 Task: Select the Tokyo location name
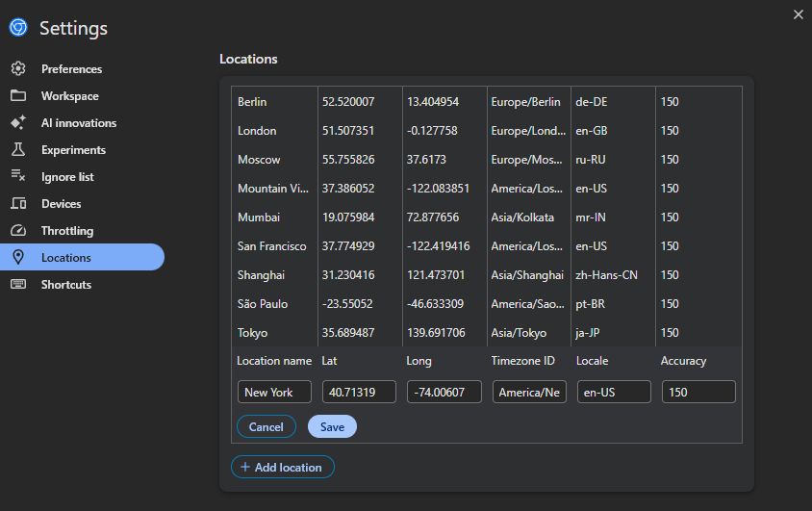253,333
